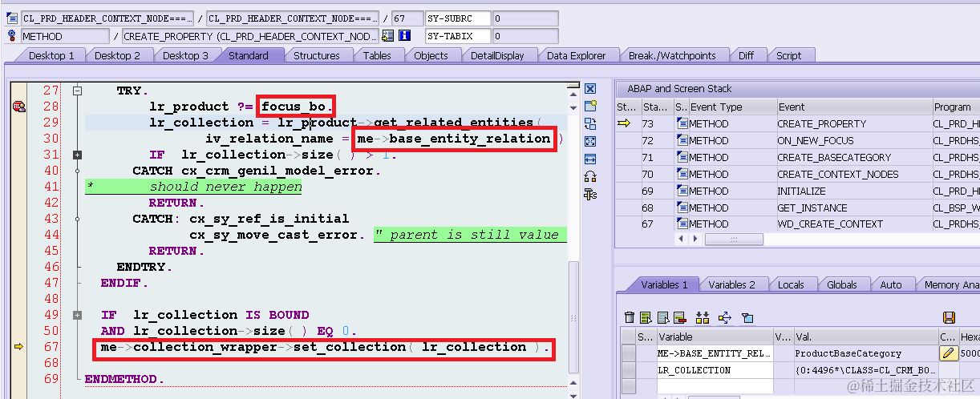The height and width of the screenshot is (399, 980).
Task: Click the new tool icon in the editor side toolbar
Action: tap(590, 106)
